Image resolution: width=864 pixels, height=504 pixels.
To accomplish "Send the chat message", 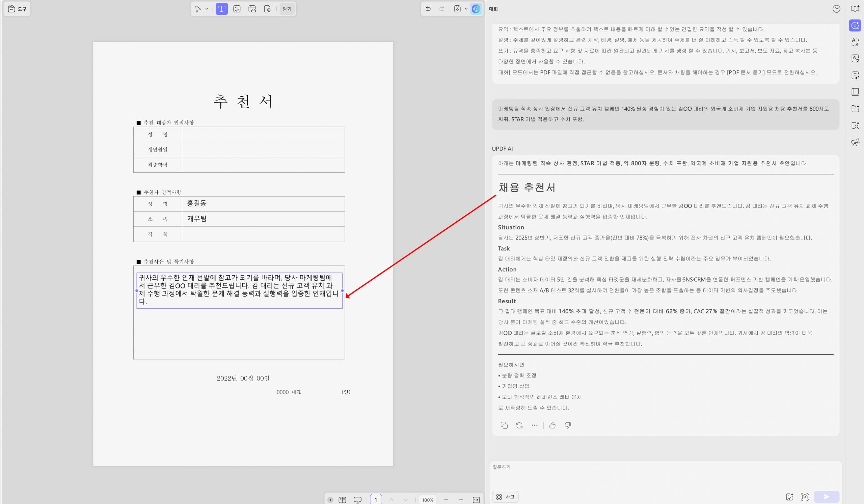I will point(827,497).
